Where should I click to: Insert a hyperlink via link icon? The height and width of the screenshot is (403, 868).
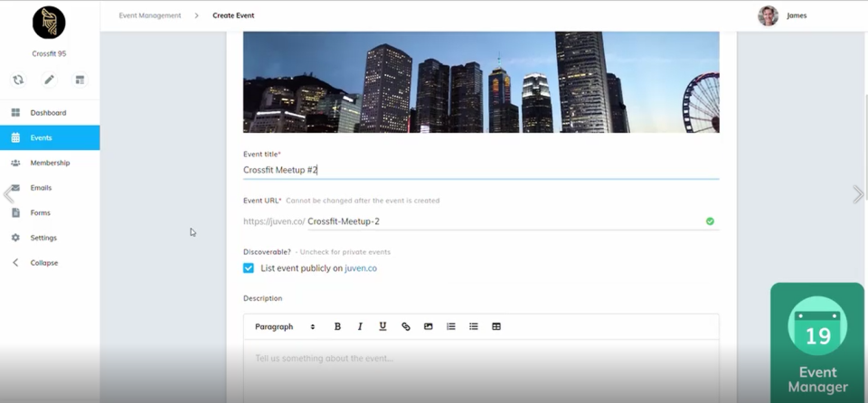tap(406, 326)
